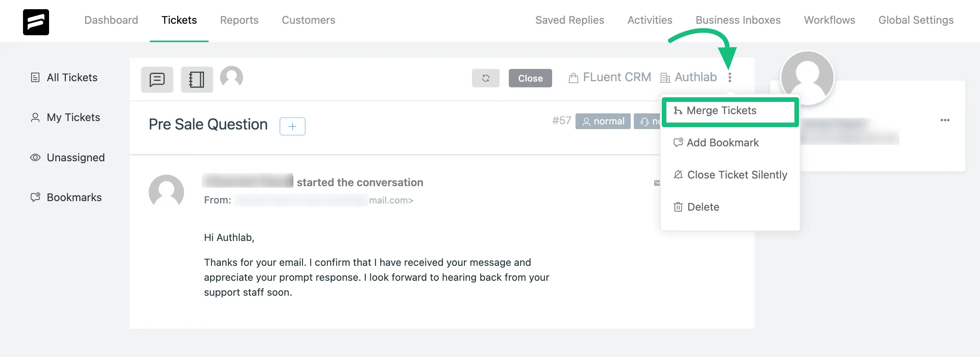Switch to the Reports tab
Image resolution: width=980 pixels, height=357 pixels.
[239, 20]
